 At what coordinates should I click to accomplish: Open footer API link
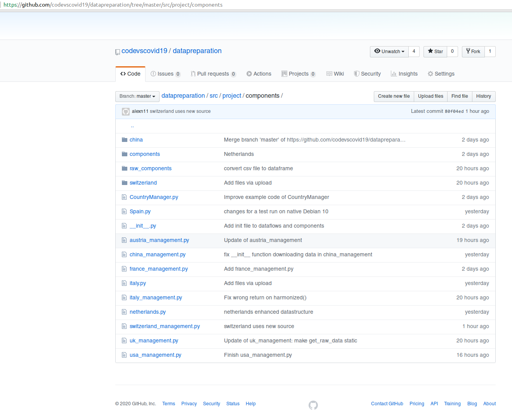(x=434, y=404)
